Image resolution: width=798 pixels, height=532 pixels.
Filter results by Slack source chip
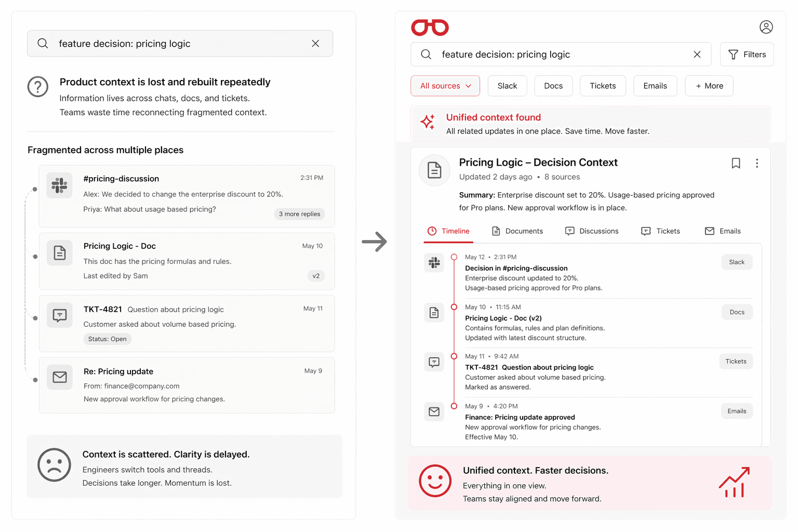click(x=507, y=86)
